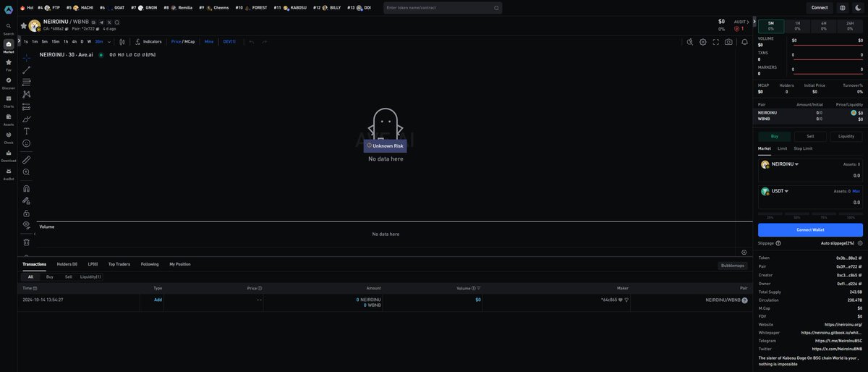Click the Connect Wallet button
The image size is (868, 372).
tap(810, 229)
